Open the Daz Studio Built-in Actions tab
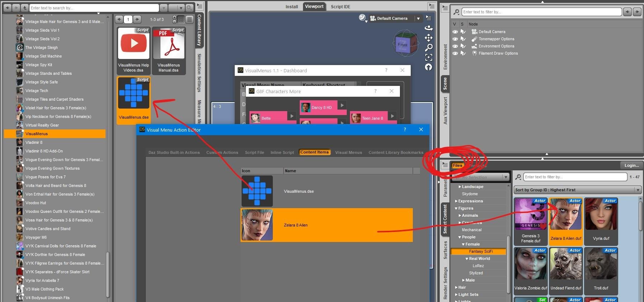644x302 pixels. [174, 152]
